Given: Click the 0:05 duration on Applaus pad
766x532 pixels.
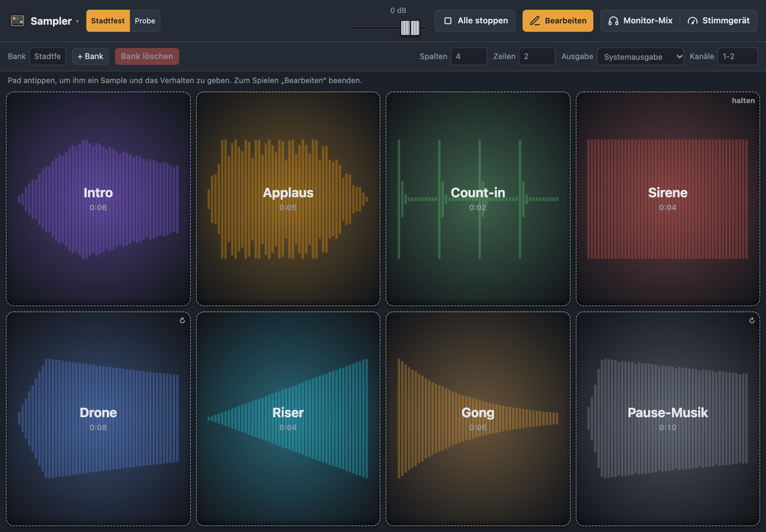Looking at the screenshot, I should coord(288,208).
